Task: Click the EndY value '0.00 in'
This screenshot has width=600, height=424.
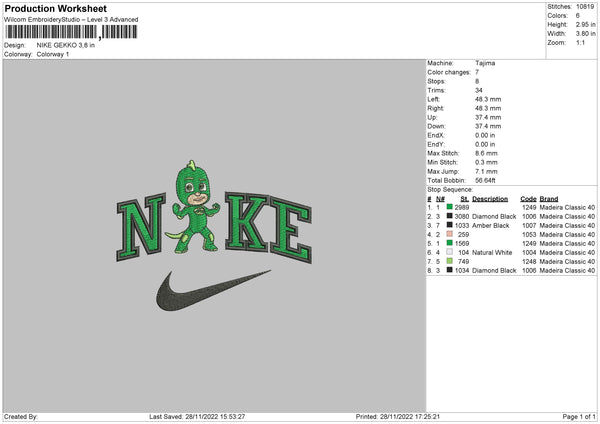Action: [x=485, y=144]
